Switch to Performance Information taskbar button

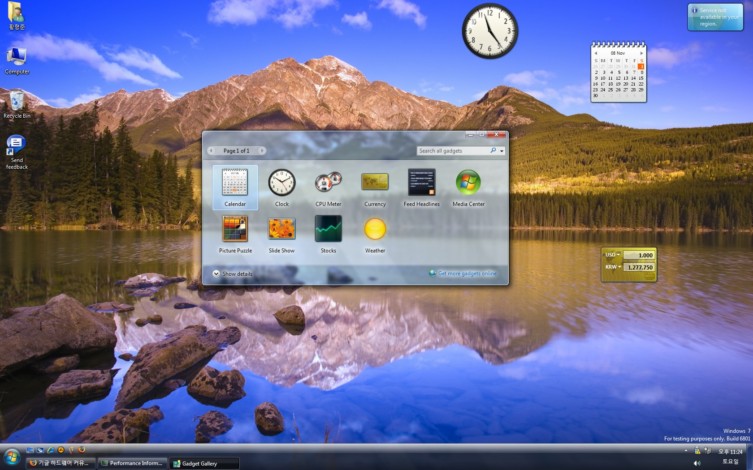coord(133,463)
